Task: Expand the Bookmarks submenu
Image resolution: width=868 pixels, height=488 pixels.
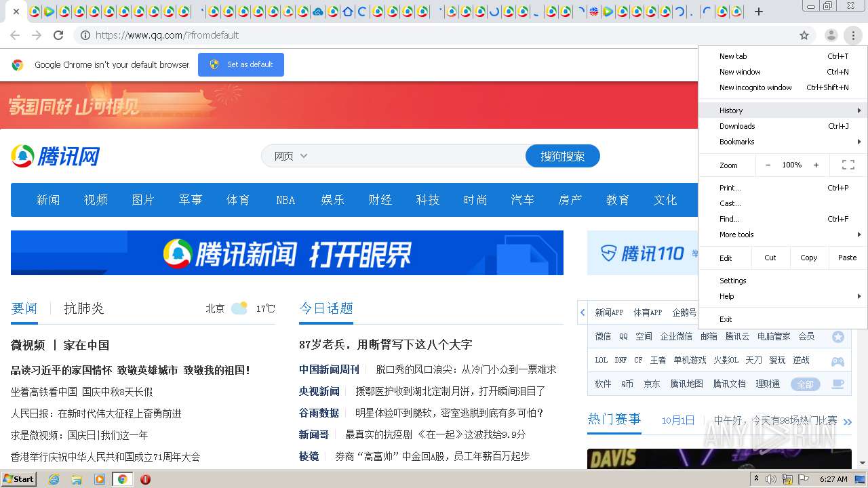Action: click(x=783, y=142)
